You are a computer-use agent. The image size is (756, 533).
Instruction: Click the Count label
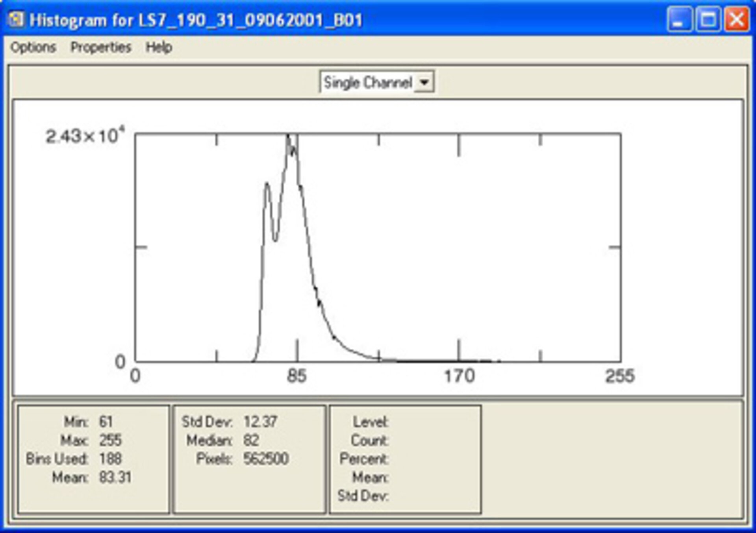pyautogui.click(x=369, y=440)
